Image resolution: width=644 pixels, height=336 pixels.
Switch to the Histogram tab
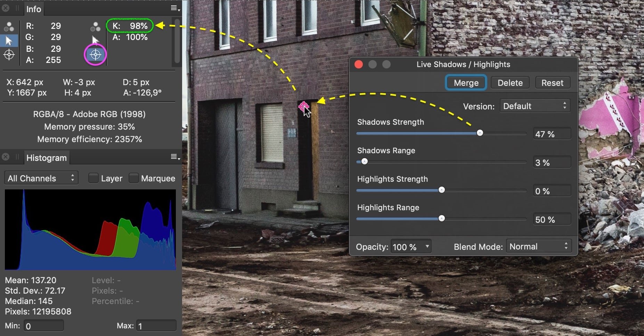(47, 158)
